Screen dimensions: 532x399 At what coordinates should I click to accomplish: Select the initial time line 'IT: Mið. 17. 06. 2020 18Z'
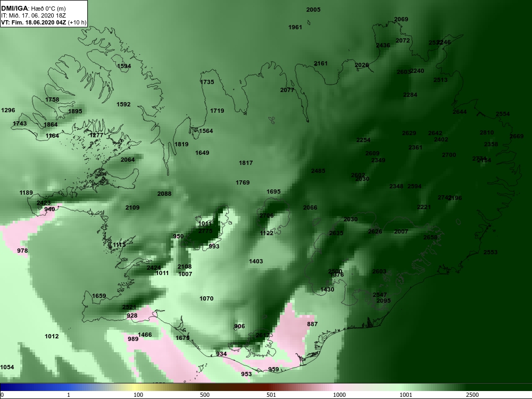pyautogui.click(x=33, y=15)
